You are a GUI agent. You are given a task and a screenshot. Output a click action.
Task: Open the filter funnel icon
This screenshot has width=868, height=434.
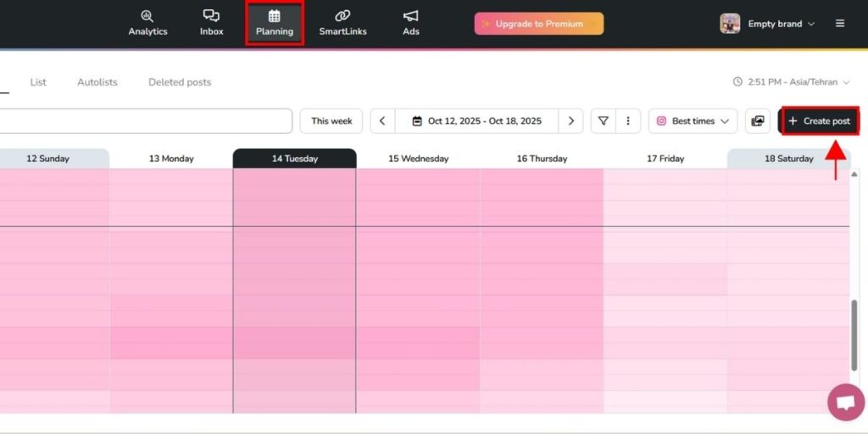pos(604,121)
